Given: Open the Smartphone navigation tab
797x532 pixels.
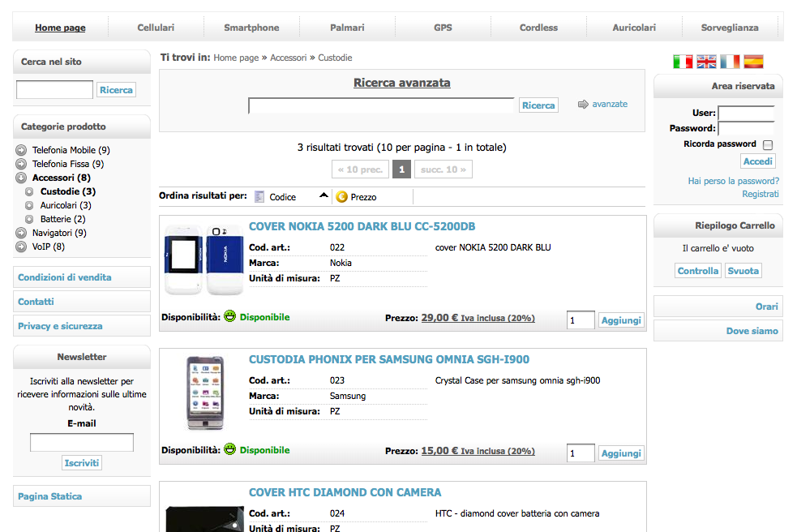Looking at the screenshot, I should point(251,28).
